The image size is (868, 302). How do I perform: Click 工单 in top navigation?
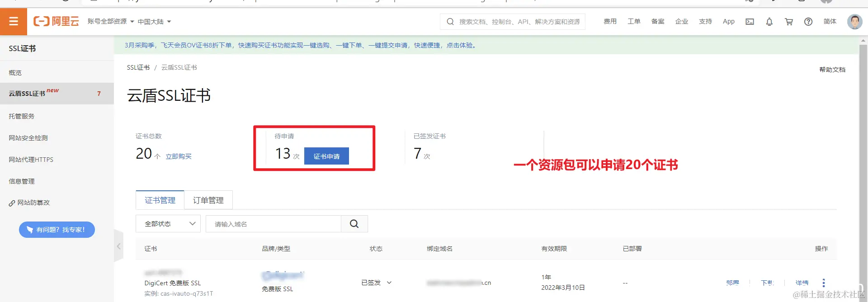634,21
